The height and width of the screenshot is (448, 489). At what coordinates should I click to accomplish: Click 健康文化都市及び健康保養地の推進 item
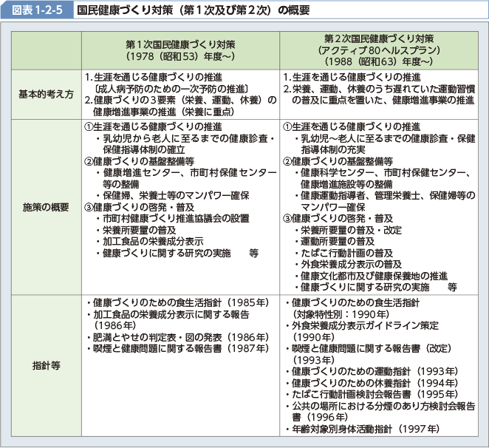tap(374, 275)
